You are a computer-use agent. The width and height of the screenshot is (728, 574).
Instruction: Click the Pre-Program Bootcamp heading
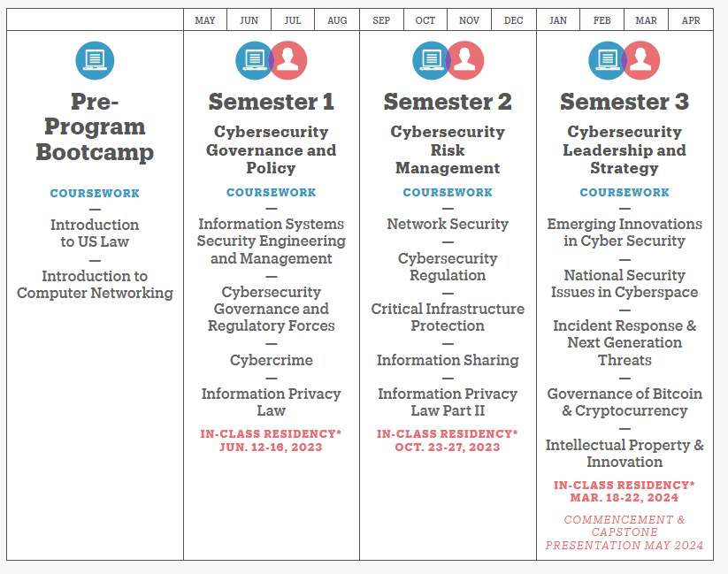(x=95, y=126)
